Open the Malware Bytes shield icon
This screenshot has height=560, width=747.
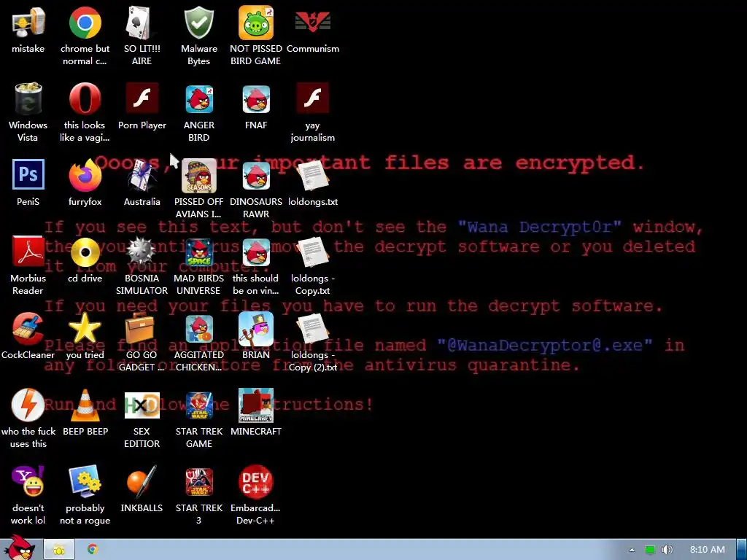[198, 23]
